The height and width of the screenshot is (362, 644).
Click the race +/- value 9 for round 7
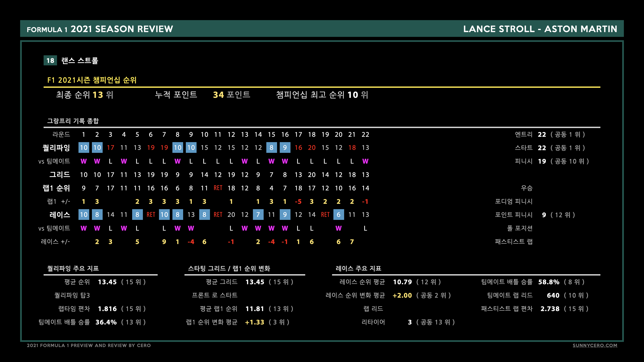click(x=164, y=242)
